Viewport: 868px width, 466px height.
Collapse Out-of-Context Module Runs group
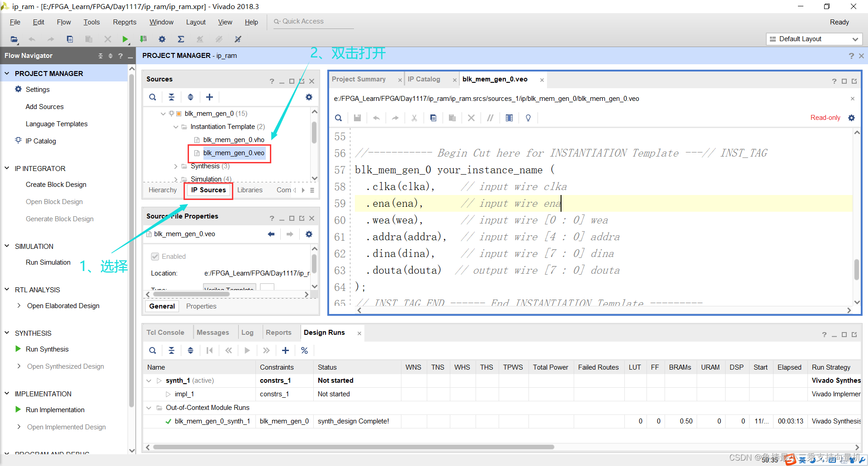149,408
